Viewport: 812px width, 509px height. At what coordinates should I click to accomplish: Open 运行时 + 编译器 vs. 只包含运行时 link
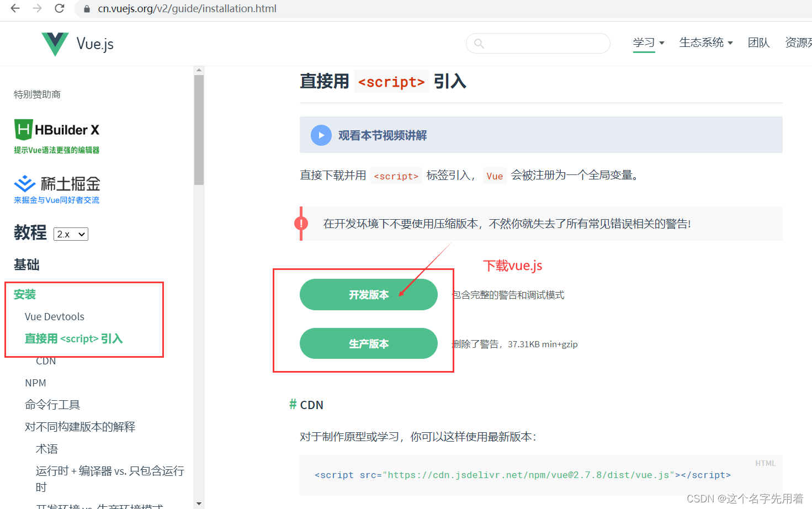(x=110, y=479)
